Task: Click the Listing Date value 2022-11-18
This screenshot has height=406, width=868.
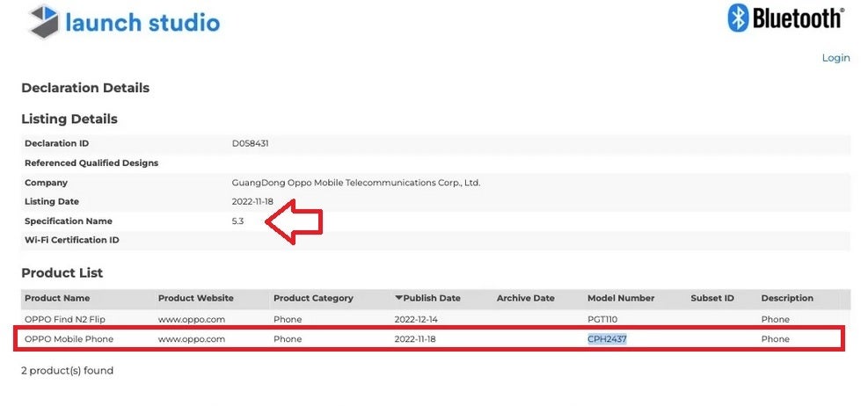Action: 252,202
